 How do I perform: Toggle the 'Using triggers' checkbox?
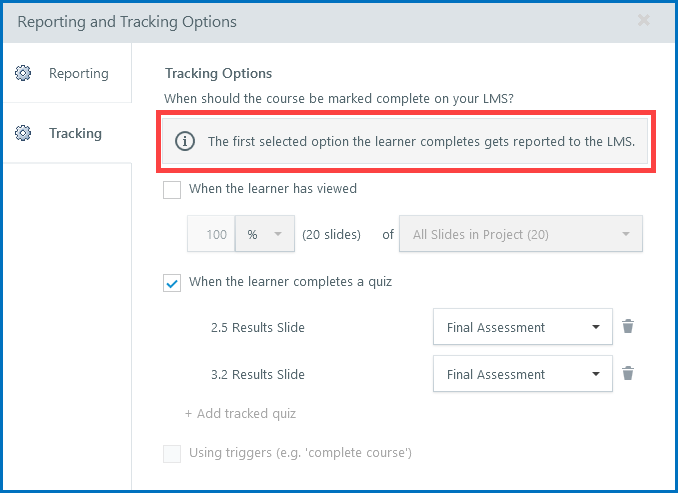pyautogui.click(x=172, y=454)
